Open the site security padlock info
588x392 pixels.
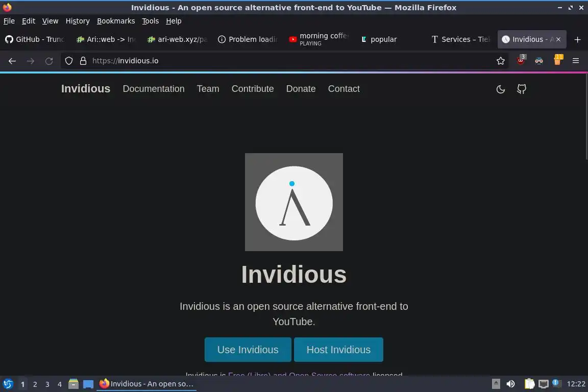pyautogui.click(x=83, y=61)
